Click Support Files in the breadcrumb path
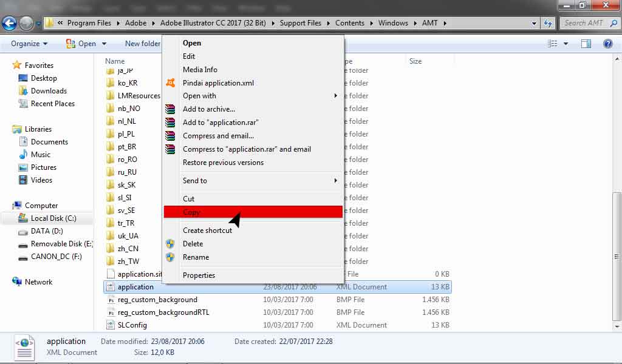 coord(300,23)
